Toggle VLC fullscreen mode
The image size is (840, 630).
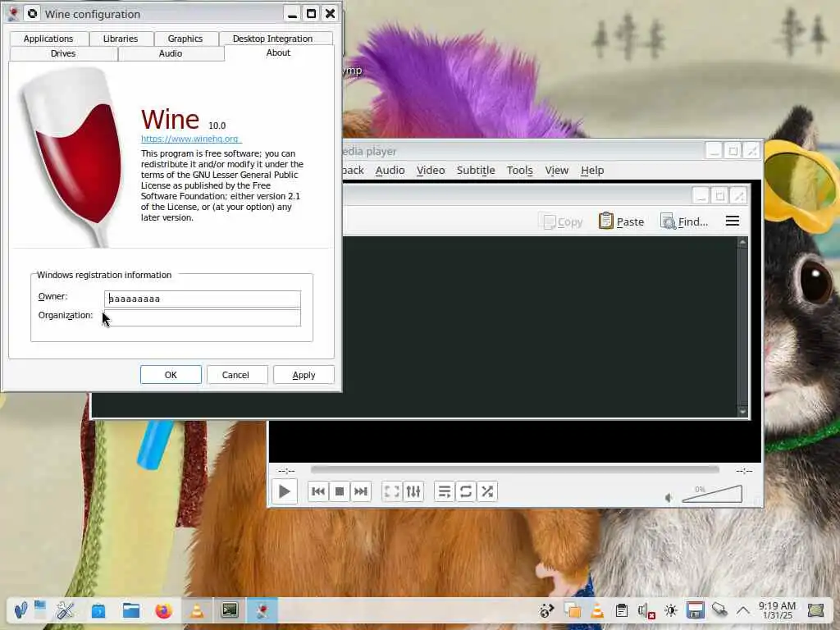pyautogui.click(x=391, y=491)
